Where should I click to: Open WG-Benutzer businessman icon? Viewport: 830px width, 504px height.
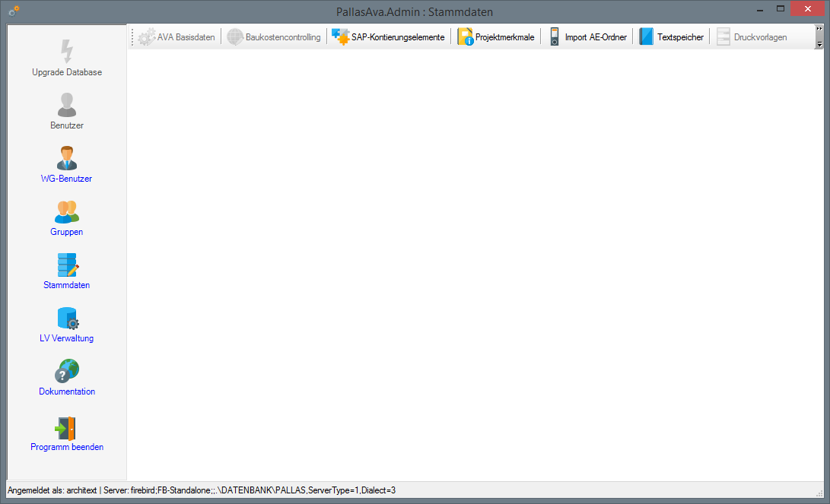pos(67,158)
